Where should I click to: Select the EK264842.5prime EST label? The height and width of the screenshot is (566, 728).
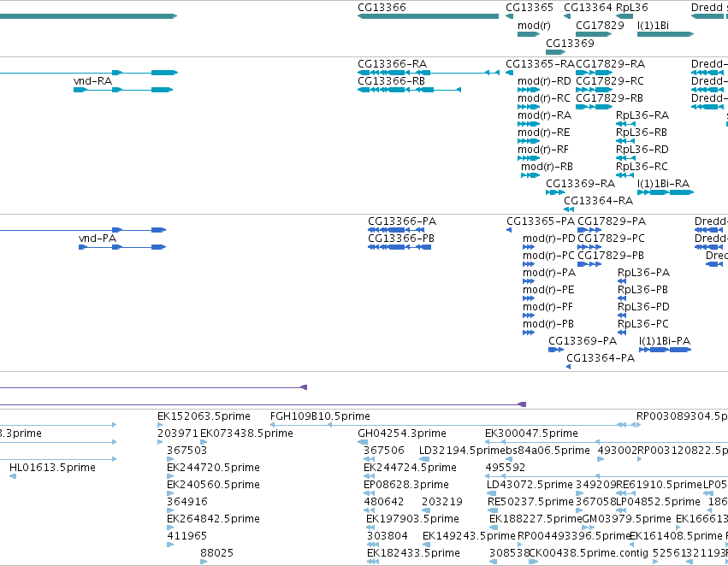coord(213,519)
